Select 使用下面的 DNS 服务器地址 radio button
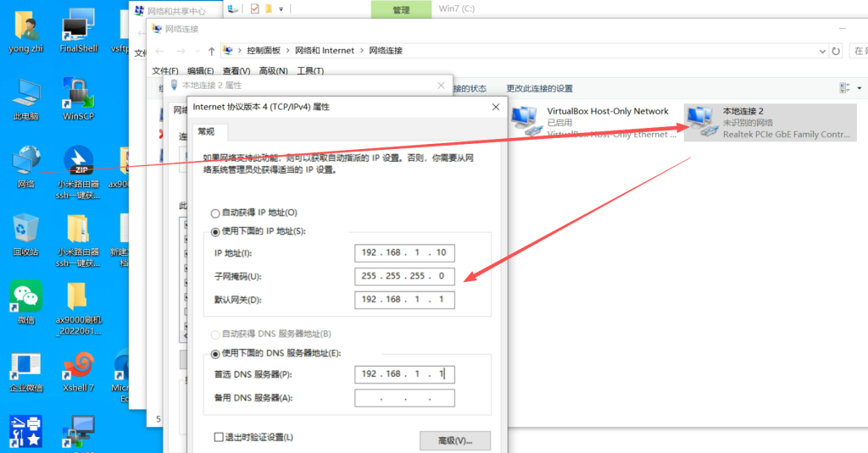Viewport: 868px width, 453px height. tap(215, 353)
